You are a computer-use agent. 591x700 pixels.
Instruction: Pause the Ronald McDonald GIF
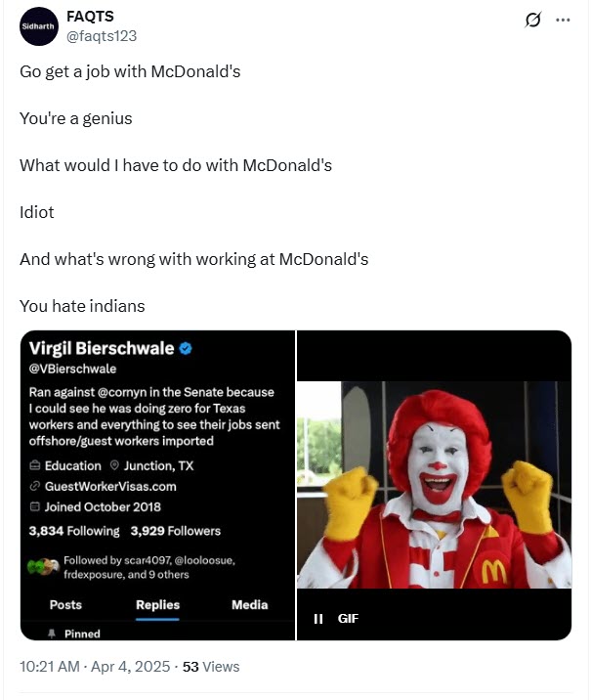(318, 618)
